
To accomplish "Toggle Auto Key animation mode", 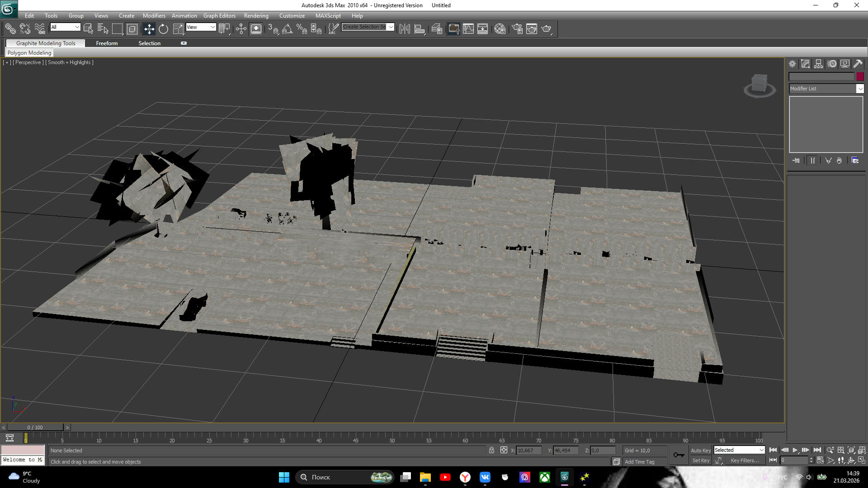I will click(x=700, y=450).
